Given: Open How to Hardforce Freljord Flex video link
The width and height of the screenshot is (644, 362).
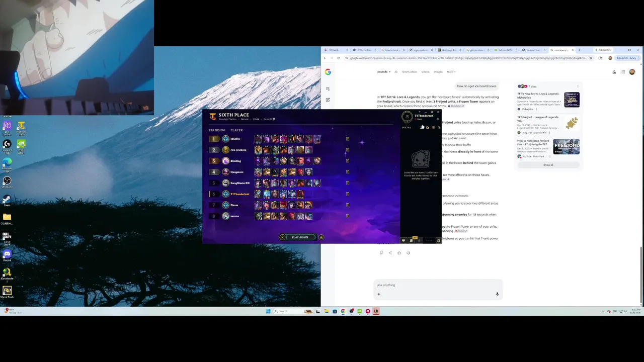Looking at the screenshot, I should click(533, 142).
